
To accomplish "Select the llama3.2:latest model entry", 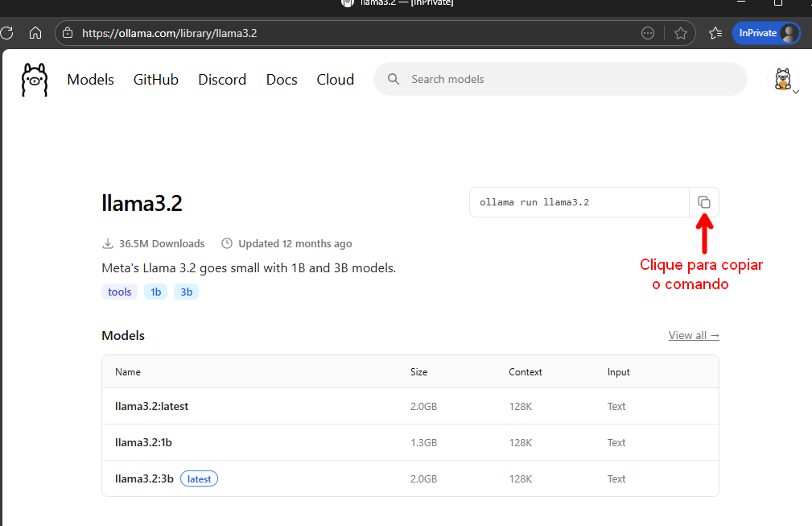I will coord(151,406).
